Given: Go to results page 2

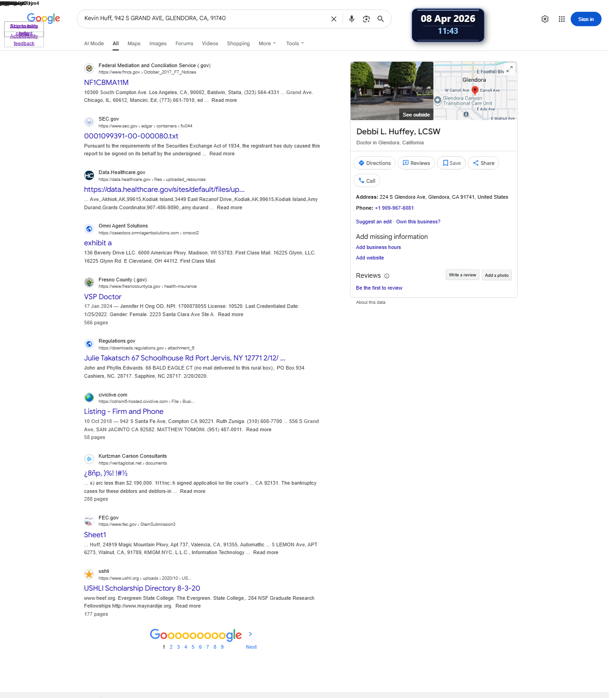Looking at the screenshot, I should 171,647.
